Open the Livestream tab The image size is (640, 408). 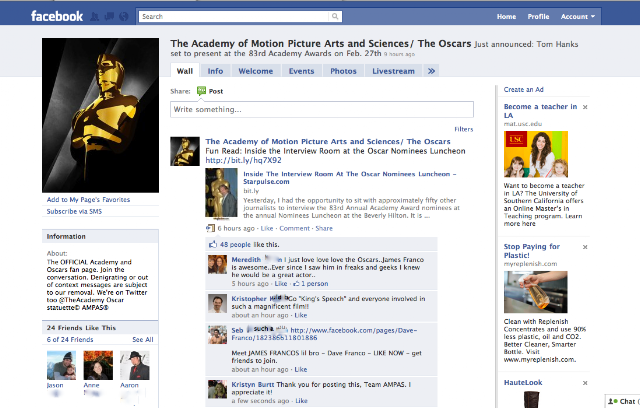[393, 71]
